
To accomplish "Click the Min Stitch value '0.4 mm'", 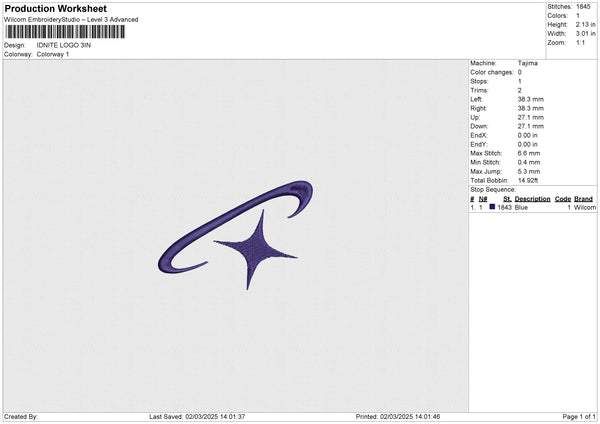I will click(529, 163).
